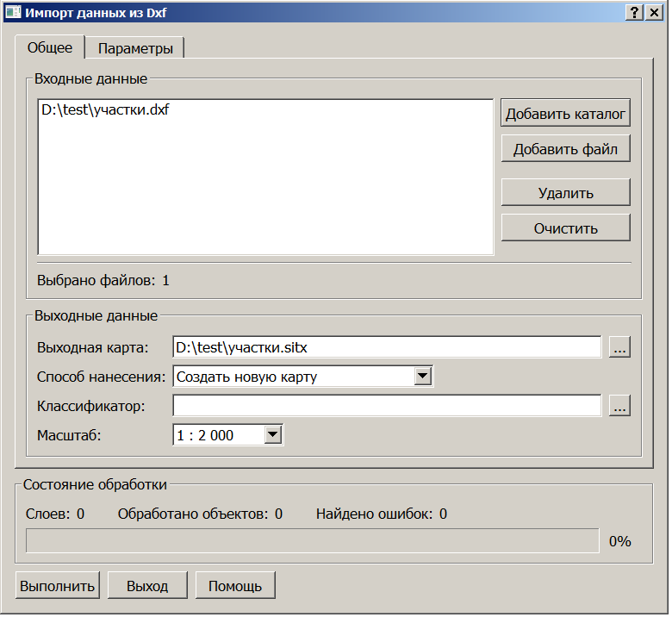Viewport: 672px width, 617px height.
Task: Expand the Способ нанесения dropdown
Action: [x=422, y=377]
